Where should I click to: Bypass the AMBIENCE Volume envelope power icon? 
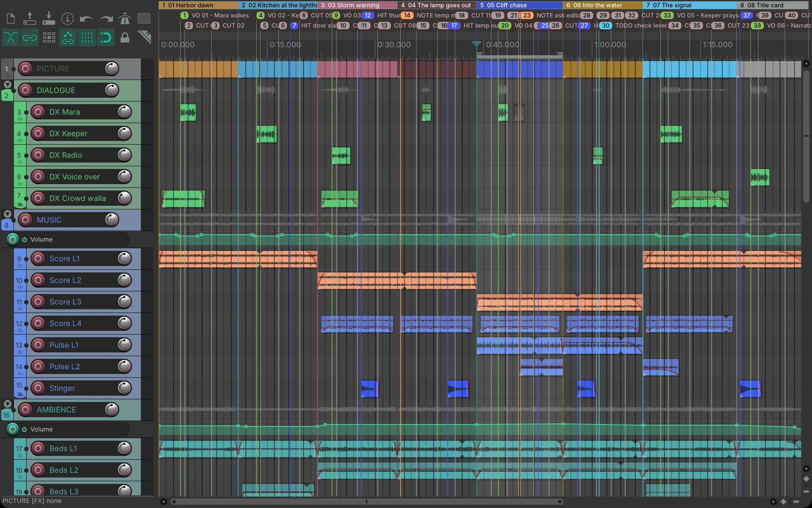click(24, 429)
